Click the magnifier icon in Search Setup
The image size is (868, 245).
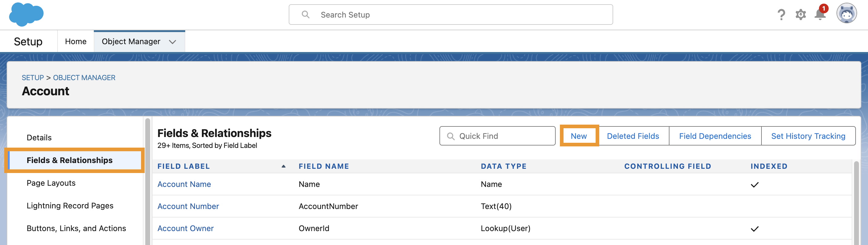[x=305, y=15]
